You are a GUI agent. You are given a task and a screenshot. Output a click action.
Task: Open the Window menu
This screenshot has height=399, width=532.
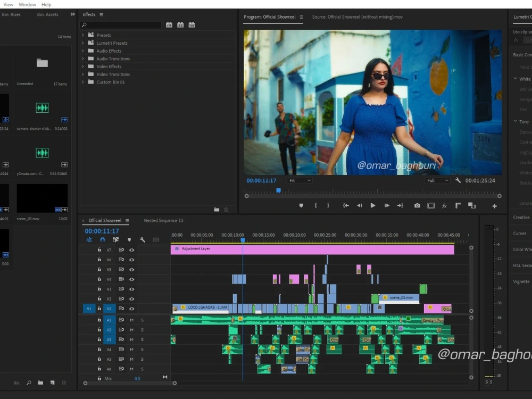pyautogui.click(x=27, y=4)
